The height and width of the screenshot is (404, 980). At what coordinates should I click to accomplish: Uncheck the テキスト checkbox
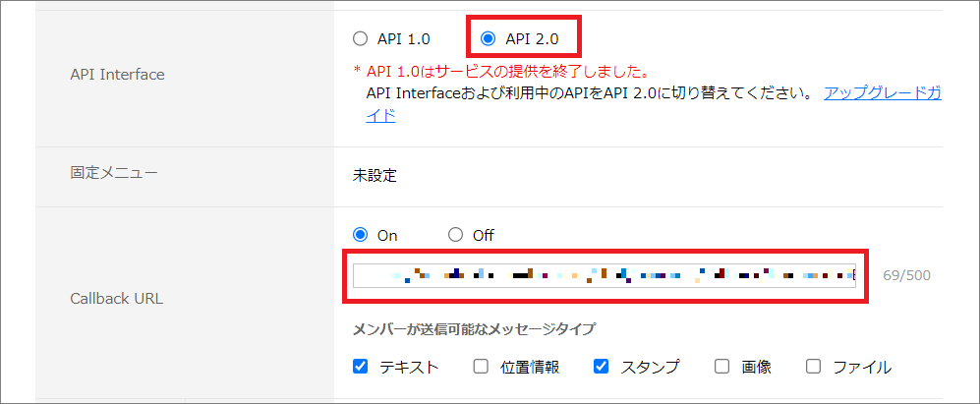pos(361,367)
